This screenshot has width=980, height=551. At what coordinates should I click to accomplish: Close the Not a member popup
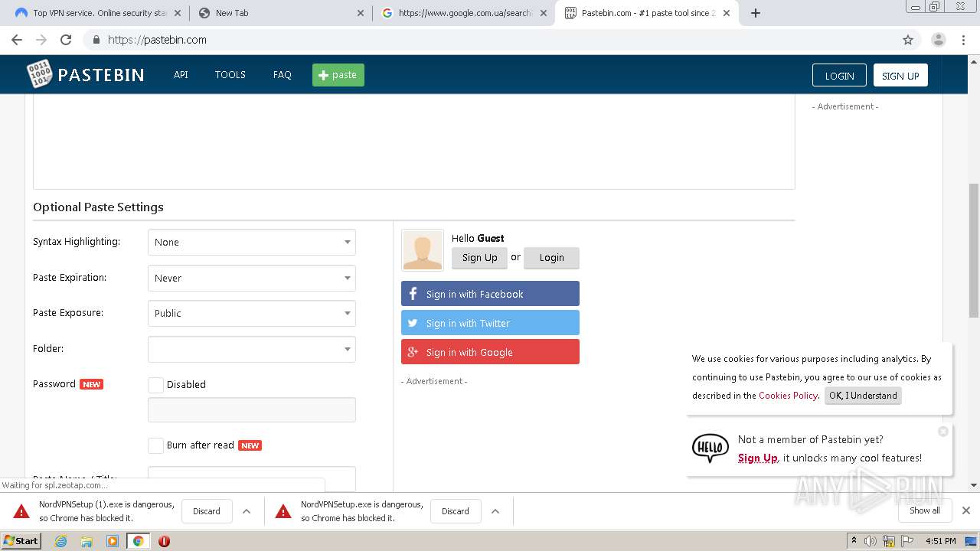click(943, 432)
